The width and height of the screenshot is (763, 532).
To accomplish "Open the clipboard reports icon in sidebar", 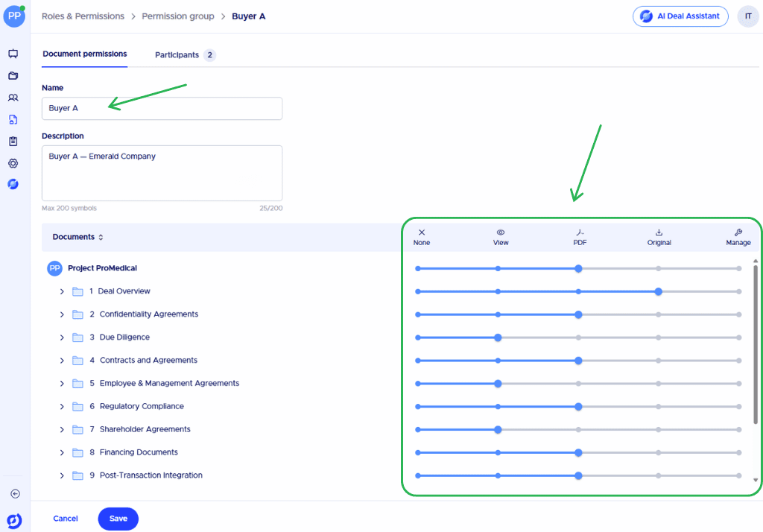I will pyautogui.click(x=13, y=141).
